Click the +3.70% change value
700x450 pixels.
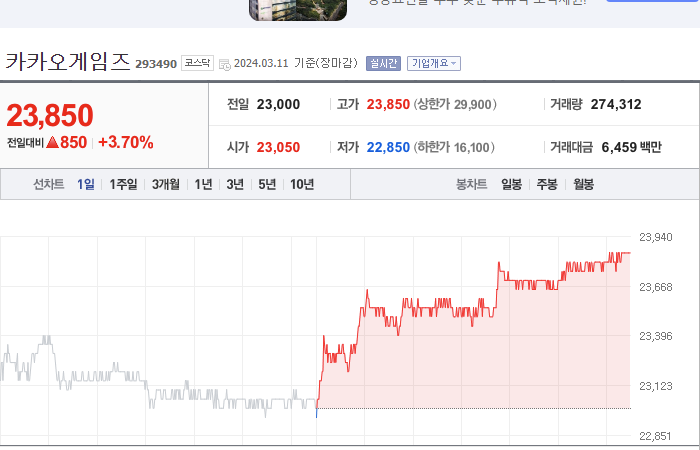[x=125, y=142]
